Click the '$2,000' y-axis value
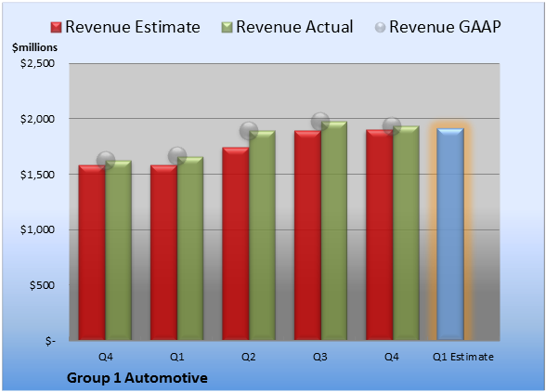Viewport: 546px width, 392px height. click(x=37, y=119)
